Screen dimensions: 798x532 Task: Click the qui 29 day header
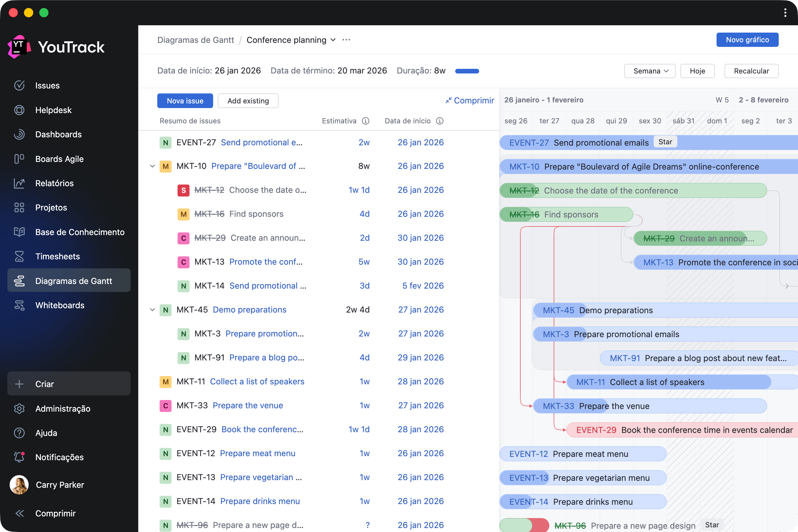[x=616, y=121]
